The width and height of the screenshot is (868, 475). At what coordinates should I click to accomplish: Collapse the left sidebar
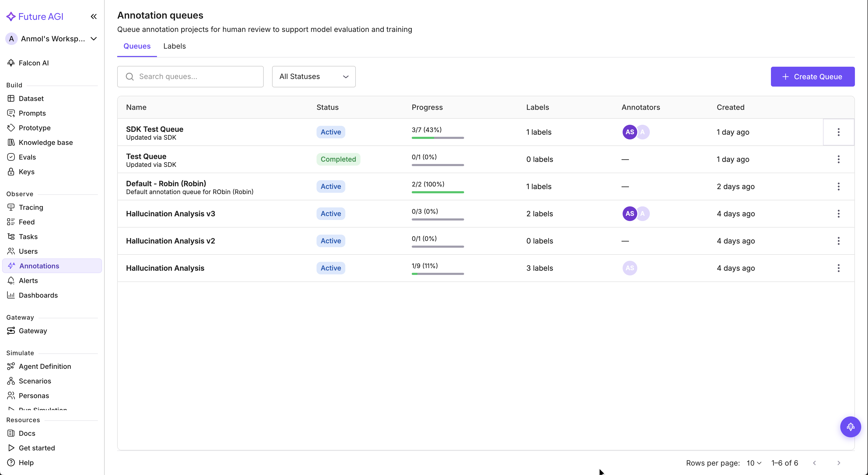point(93,16)
